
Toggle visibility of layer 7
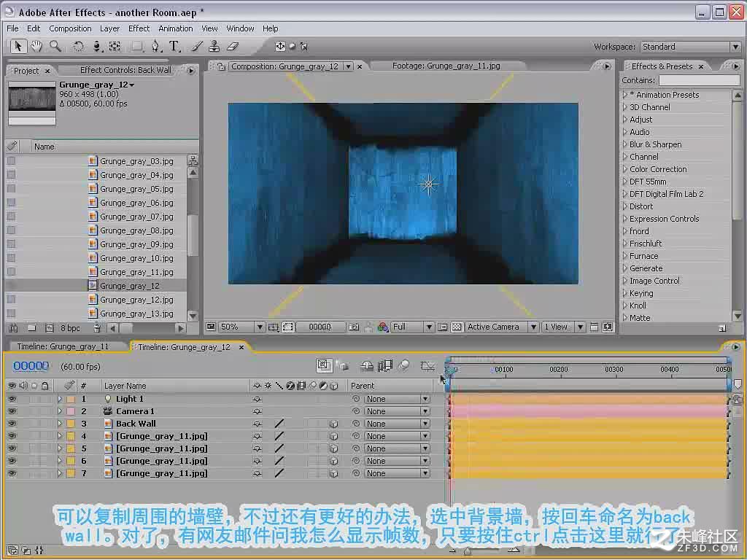[12, 473]
